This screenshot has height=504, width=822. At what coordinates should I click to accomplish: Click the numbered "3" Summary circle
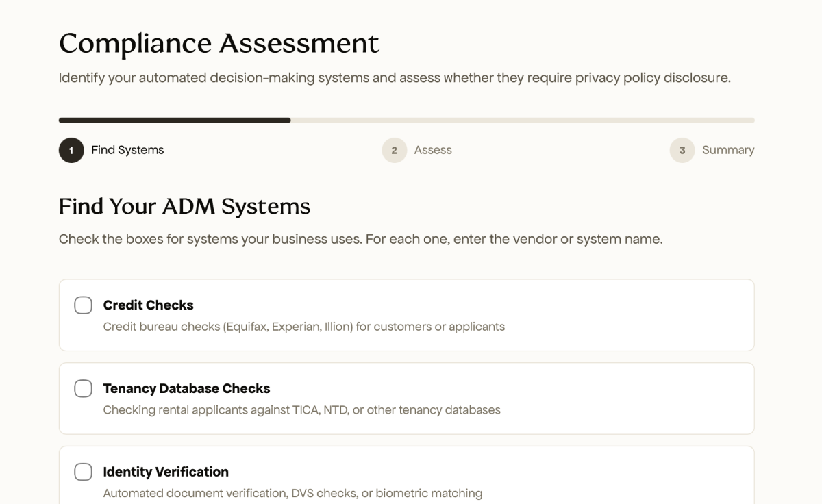682,150
